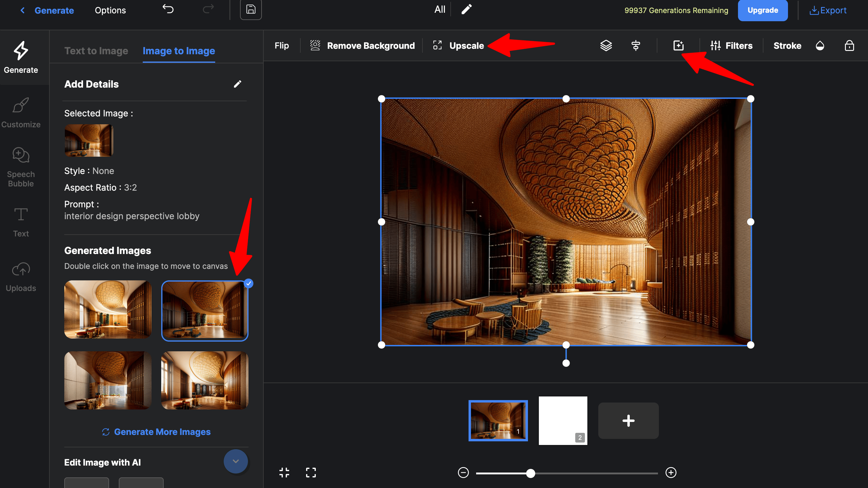Select the Generate lightning bolt sidebar icon

[x=21, y=51]
